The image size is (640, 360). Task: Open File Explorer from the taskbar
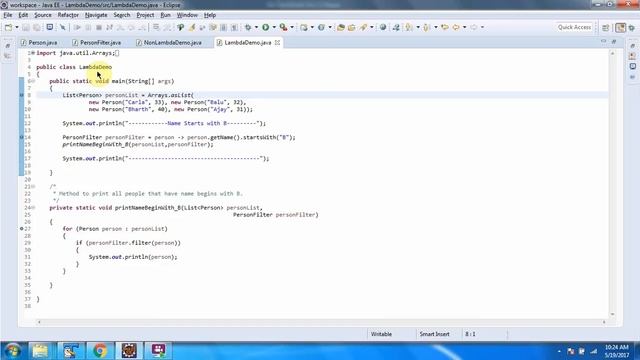pyautogui.click(x=40, y=351)
